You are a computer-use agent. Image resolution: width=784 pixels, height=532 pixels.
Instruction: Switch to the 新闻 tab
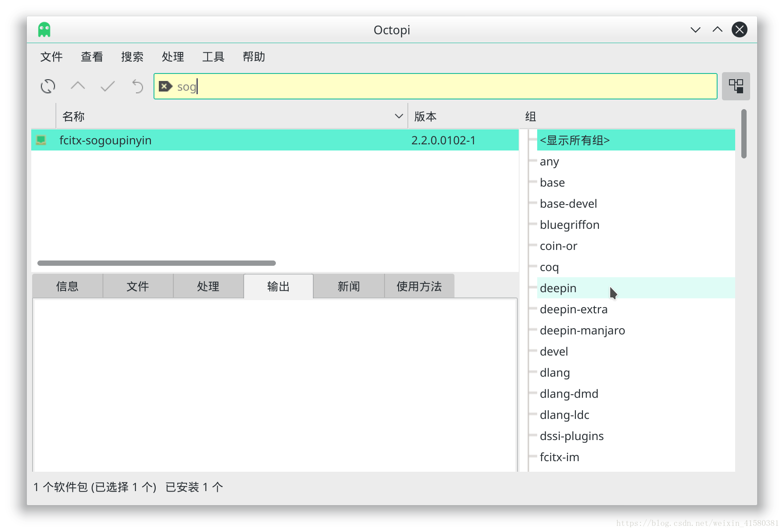pyautogui.click(x=349, y=286)
